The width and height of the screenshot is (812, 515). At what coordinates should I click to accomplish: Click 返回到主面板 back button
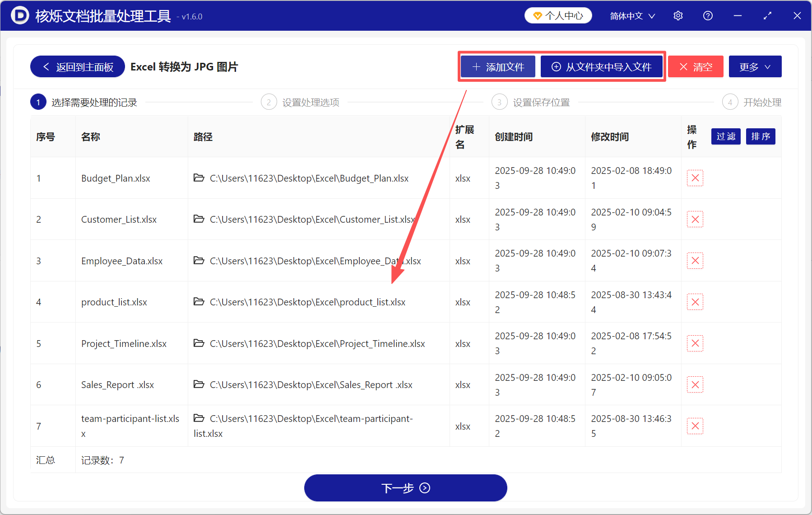(77, 66)
